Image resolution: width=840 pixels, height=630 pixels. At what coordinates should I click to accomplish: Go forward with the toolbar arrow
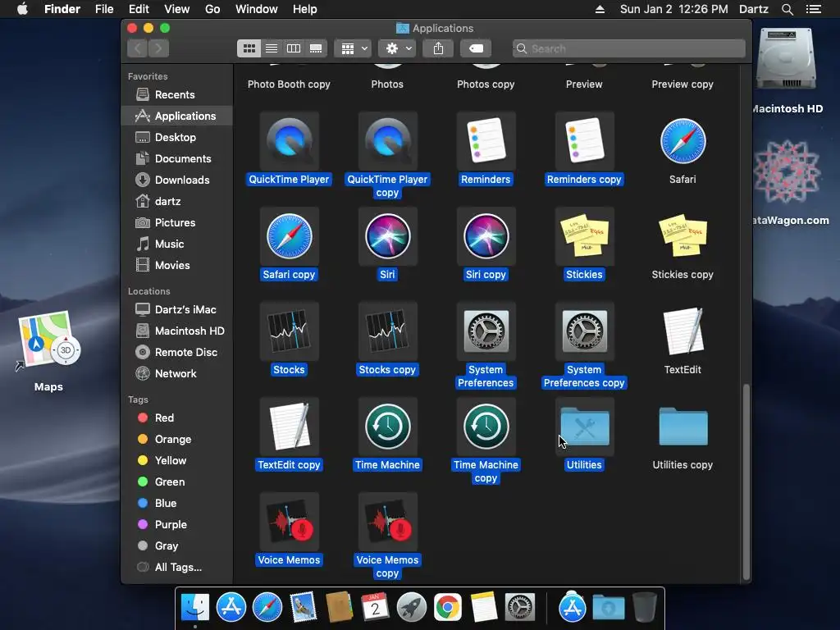pos(158,48)
